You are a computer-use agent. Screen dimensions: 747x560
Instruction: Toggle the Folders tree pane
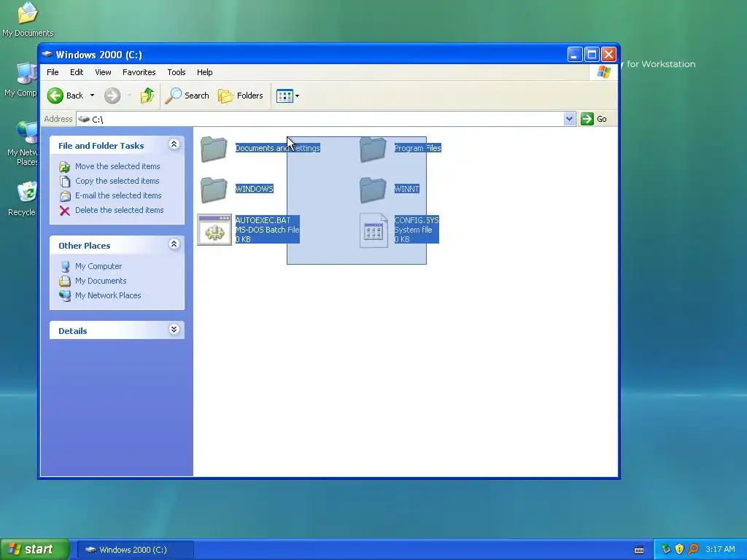point(241,96)
